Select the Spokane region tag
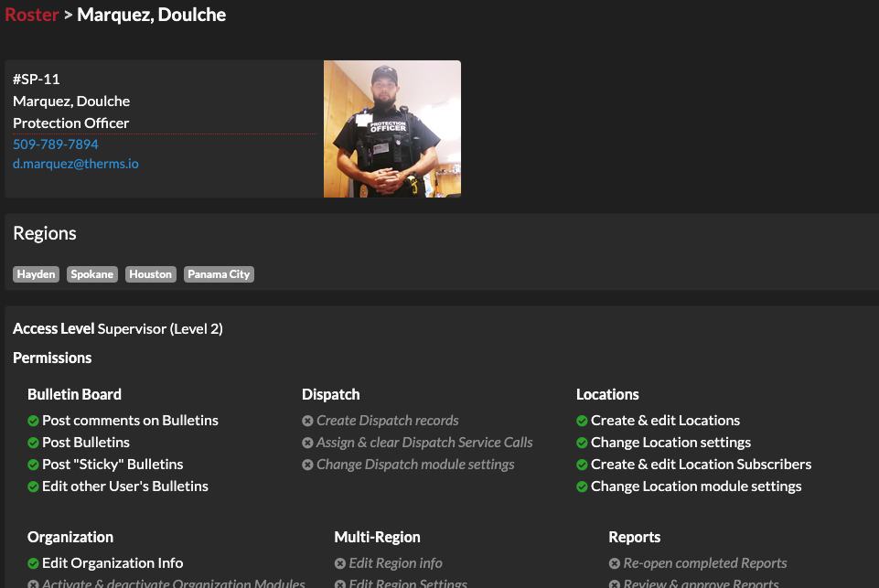The width and height of the screenshot is (879, 588). click(91, 273)
